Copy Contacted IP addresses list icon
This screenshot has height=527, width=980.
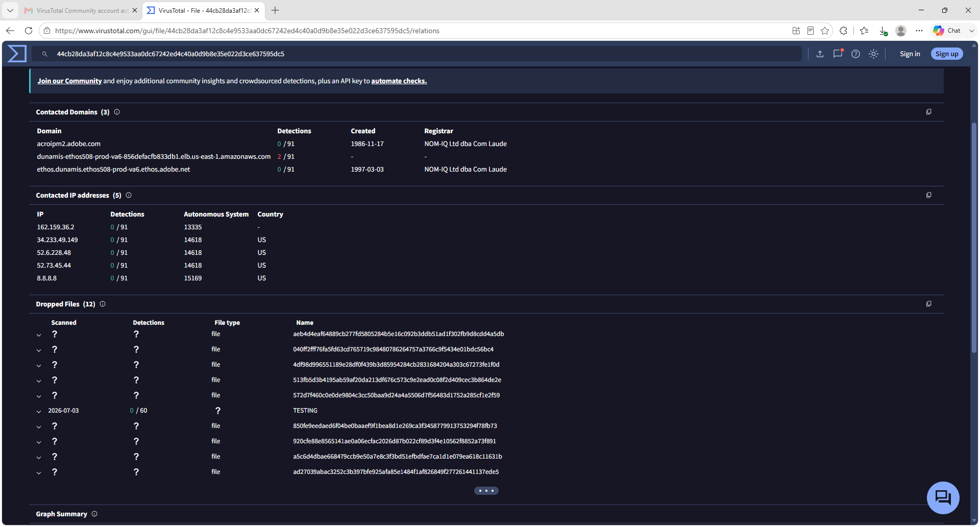coord(928,195)
